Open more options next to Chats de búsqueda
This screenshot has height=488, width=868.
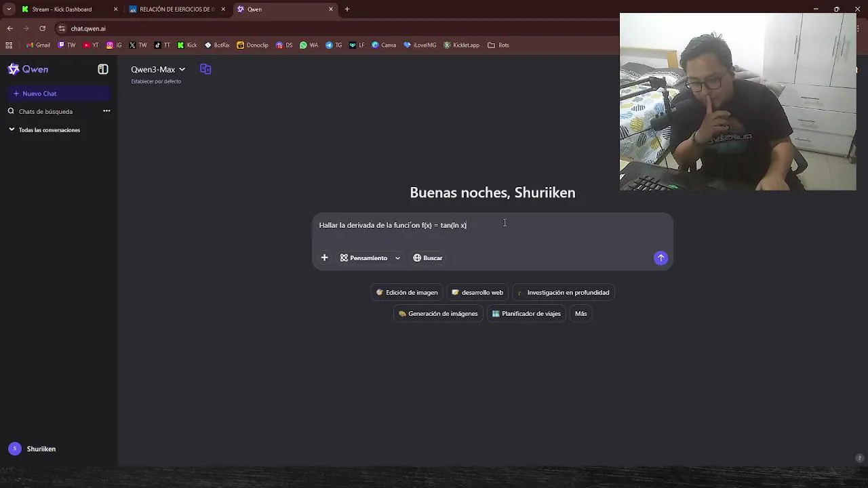coord(106,111)
